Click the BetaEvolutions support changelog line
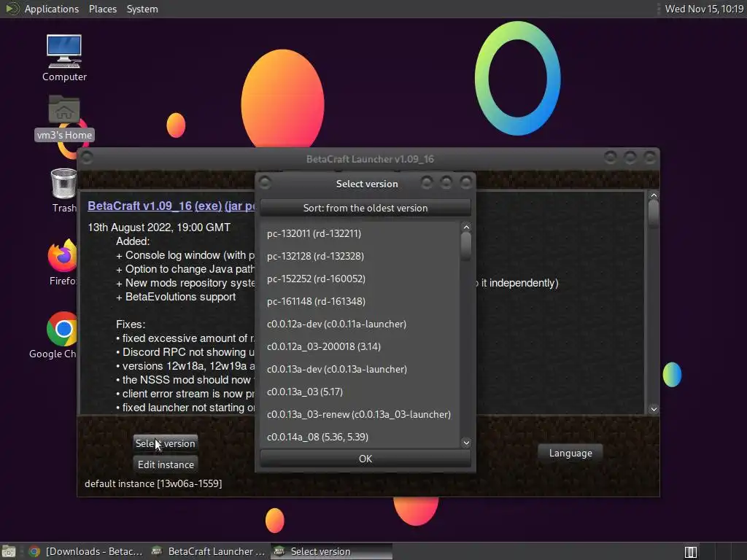This screenshot has width=747, height=560. pyautogui.click(x=176, y=297)
